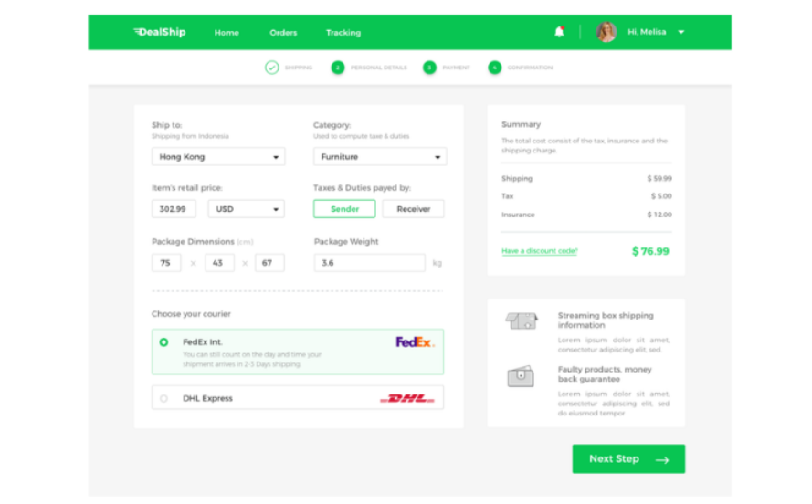This screenshot has width=812, height=504.
Task: Click the money back guarantee wallet icon
Action: pos(521,376)
